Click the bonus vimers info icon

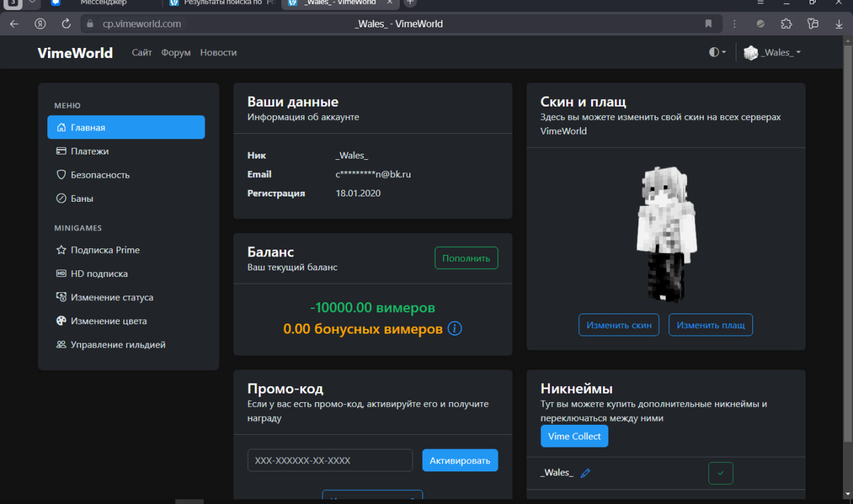(x=454, y=329)
